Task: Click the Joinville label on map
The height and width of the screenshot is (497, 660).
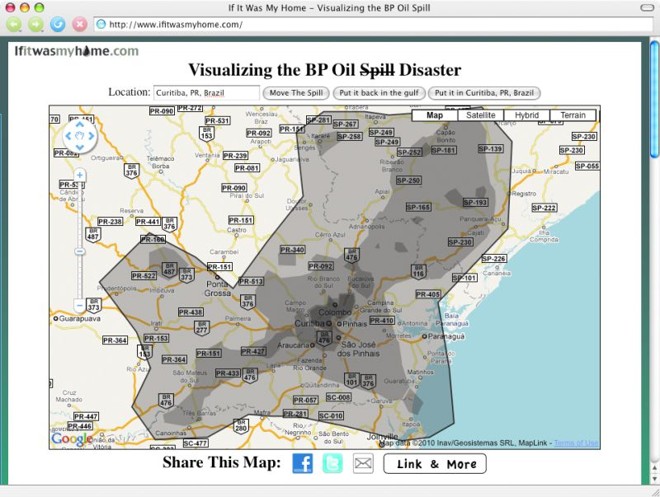Action: point(382,436)
